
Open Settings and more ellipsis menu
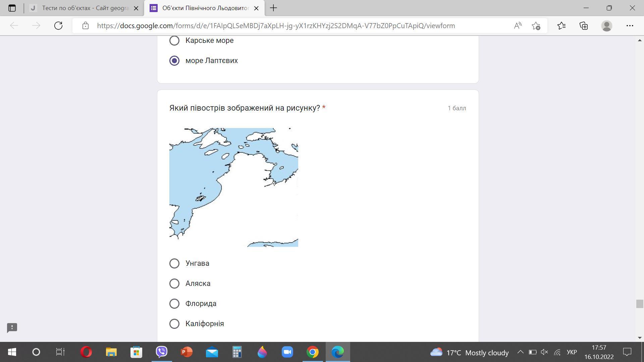click(x=630, y=26)
